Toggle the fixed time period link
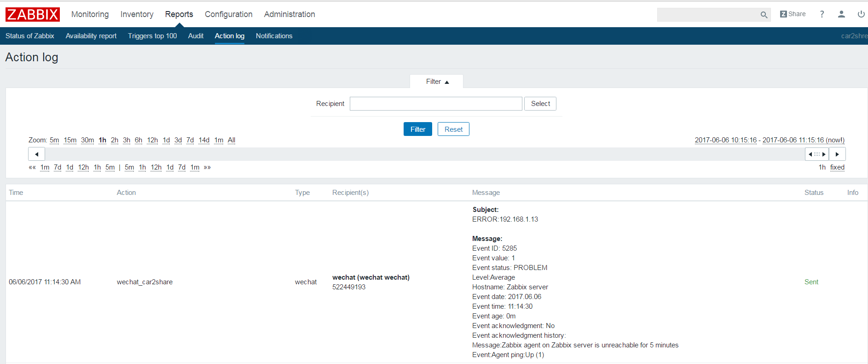This screenshot has height=364, width=868. [837, 167]
